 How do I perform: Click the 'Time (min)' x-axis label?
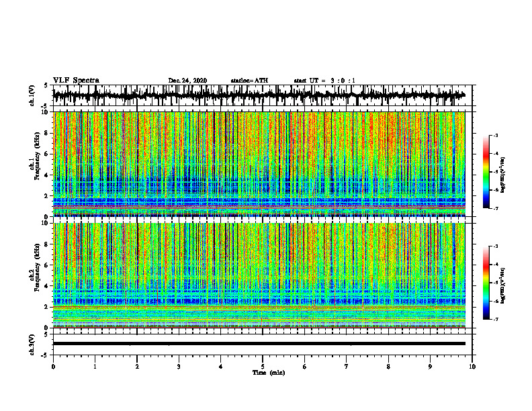pos(269,373)
